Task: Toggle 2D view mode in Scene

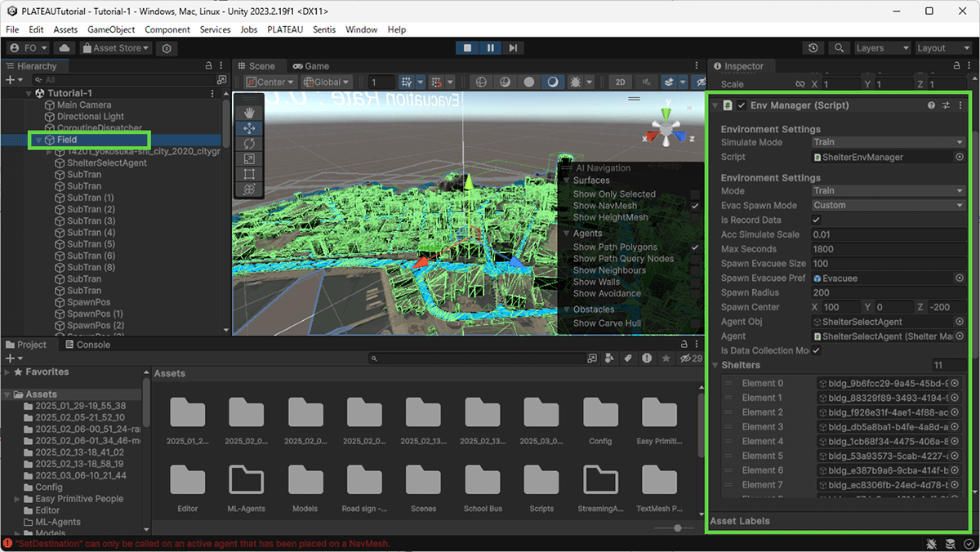Action: click(x=621, y=82)
